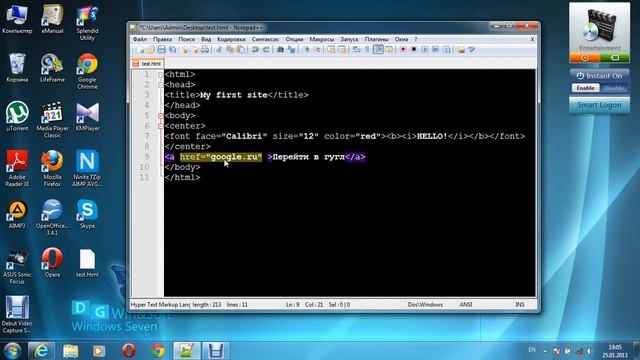Click the user-defined language toolbar icon
Screen dimensions: 640x360
click(x=389, y=50)
